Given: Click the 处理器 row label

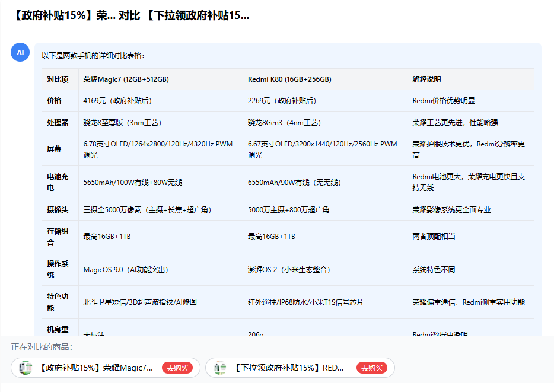Looking at the screenshot, I should [58, 123].
